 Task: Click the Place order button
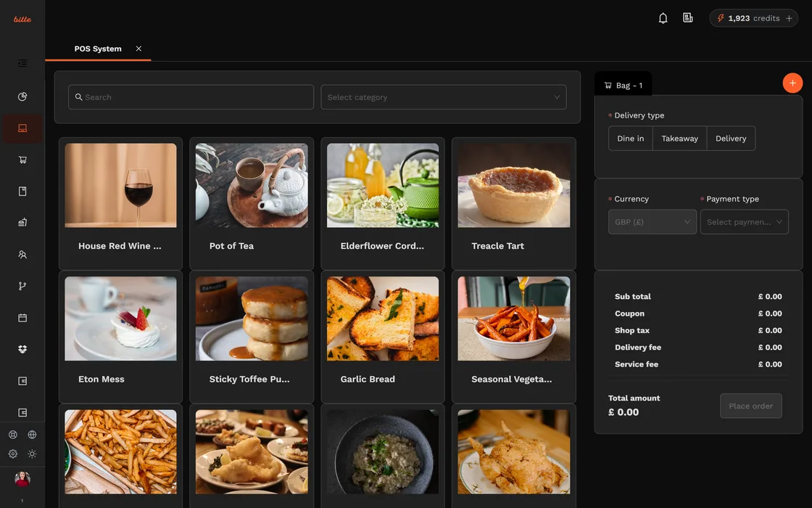[750, 406]
